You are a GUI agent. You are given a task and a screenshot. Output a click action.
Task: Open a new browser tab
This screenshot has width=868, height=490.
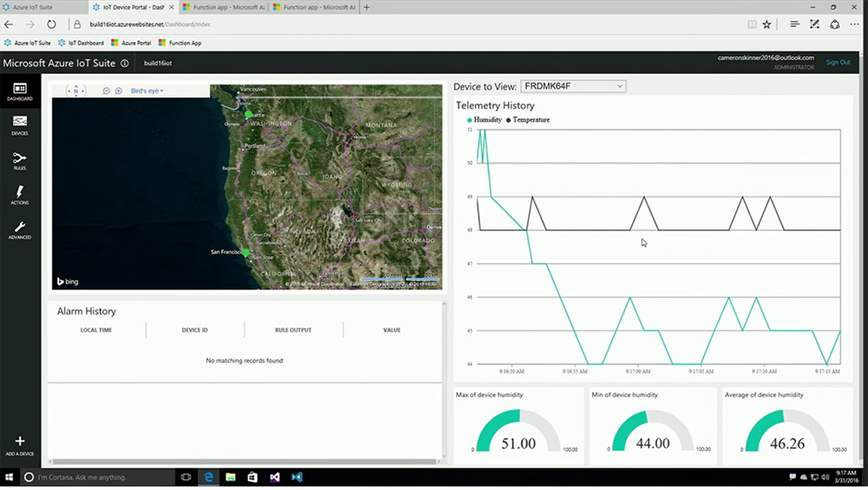[x=366, y=7]
